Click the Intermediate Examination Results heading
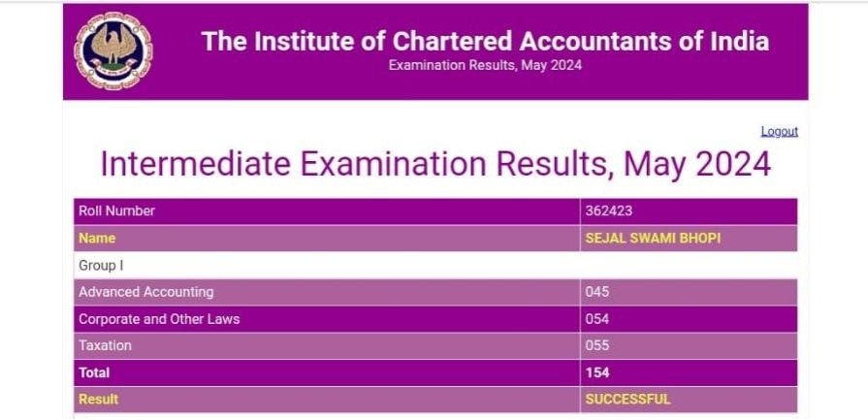 pos(435,164)
